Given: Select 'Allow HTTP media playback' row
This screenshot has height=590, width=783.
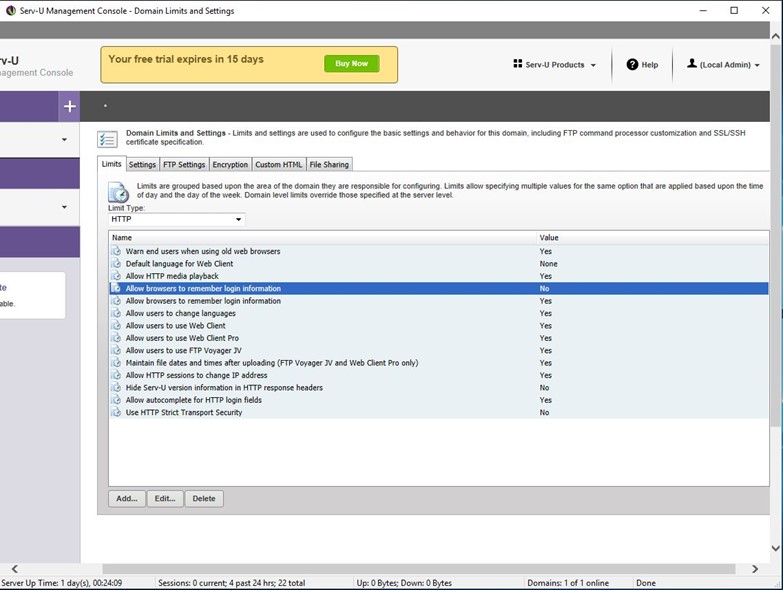Looking at the screenshot, I should tap(439, 276).
